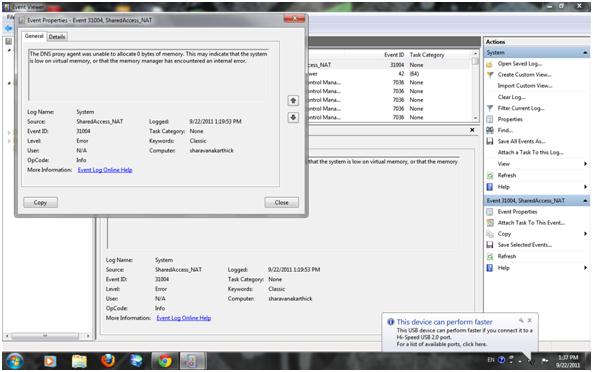The image size is (593, 372).
Task: Choose Clear Log action
Action: tap(511, 97)
